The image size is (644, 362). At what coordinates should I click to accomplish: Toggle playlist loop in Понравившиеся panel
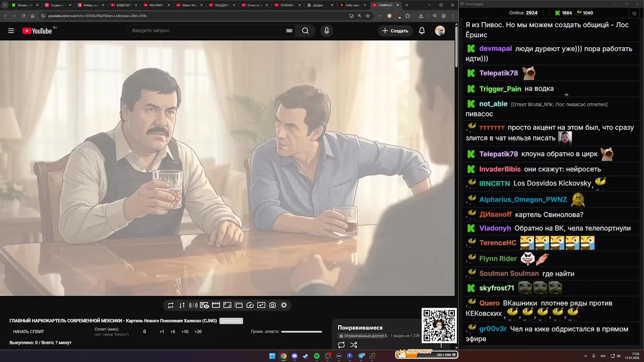coord(341,345)
